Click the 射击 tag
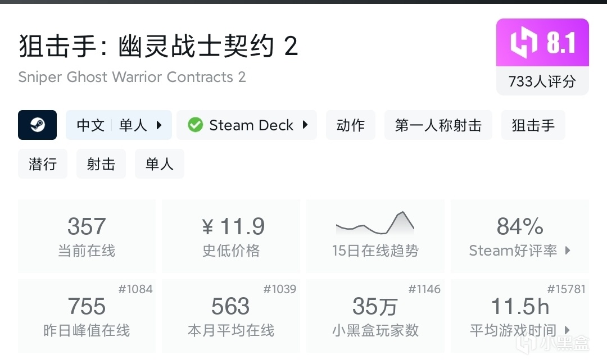 [x=101, y=164]
